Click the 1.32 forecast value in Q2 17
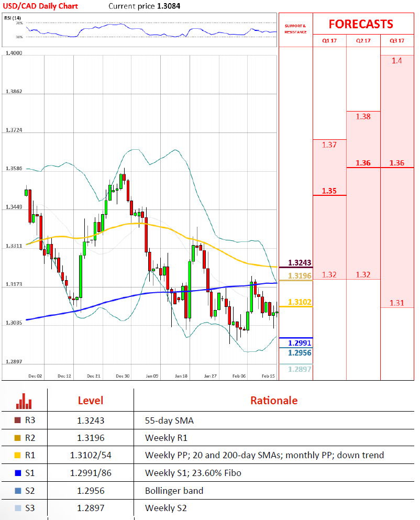 coord(363,275)
